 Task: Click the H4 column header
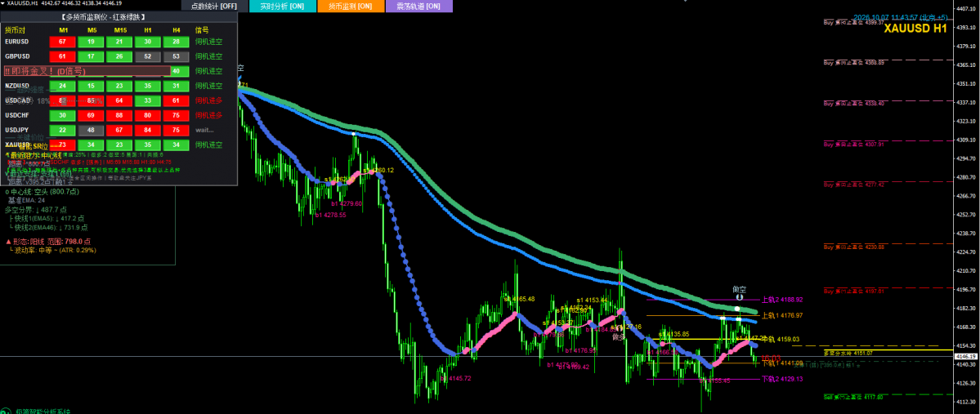(177, 29)
